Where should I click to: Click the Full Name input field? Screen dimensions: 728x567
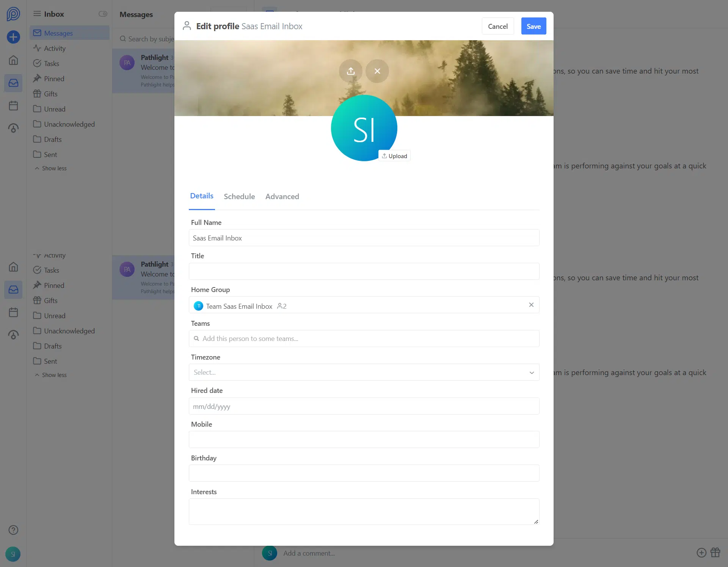[x=364, y=238]
